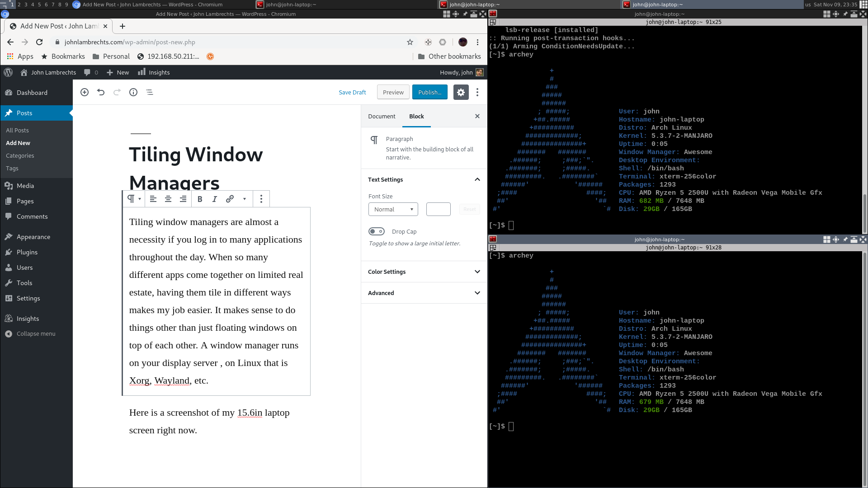Open Chromium three-dot menu
The height and width of the screenshot is (488, 868).
pos(477,42)
